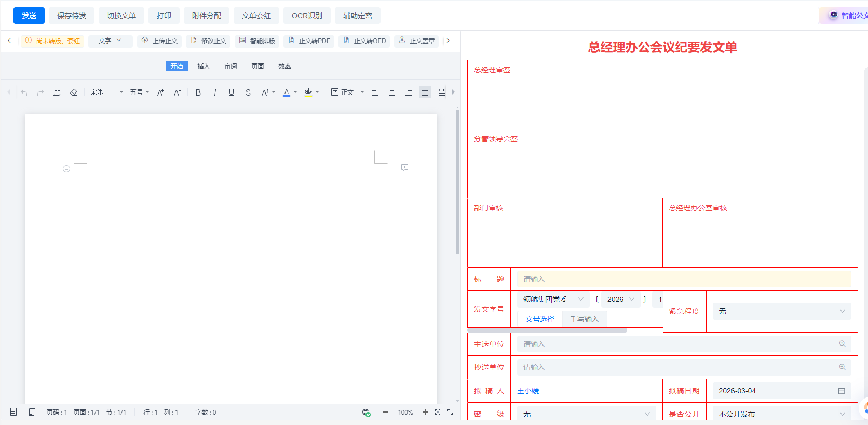Open the highlight color dropdown arrow

pyautogui.click(x=317, y=92)
